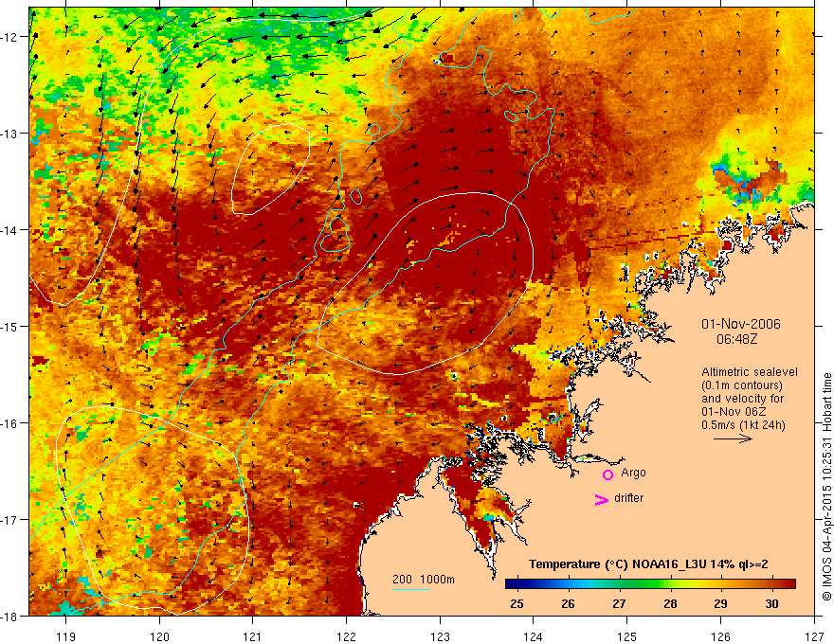This screenshot has height=644, width=834.
Task: Click the '200 1000m' depth contour label
Action: [424, 580]
